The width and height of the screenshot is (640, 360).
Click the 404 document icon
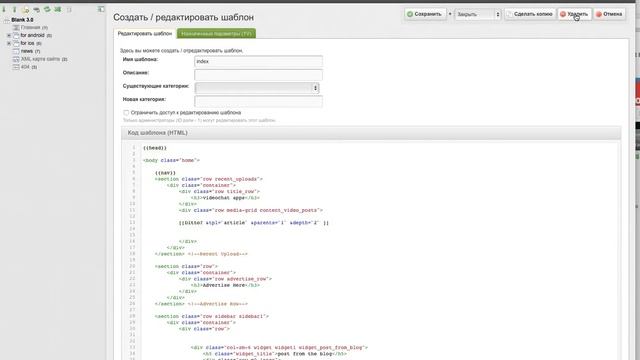(16, 67)
